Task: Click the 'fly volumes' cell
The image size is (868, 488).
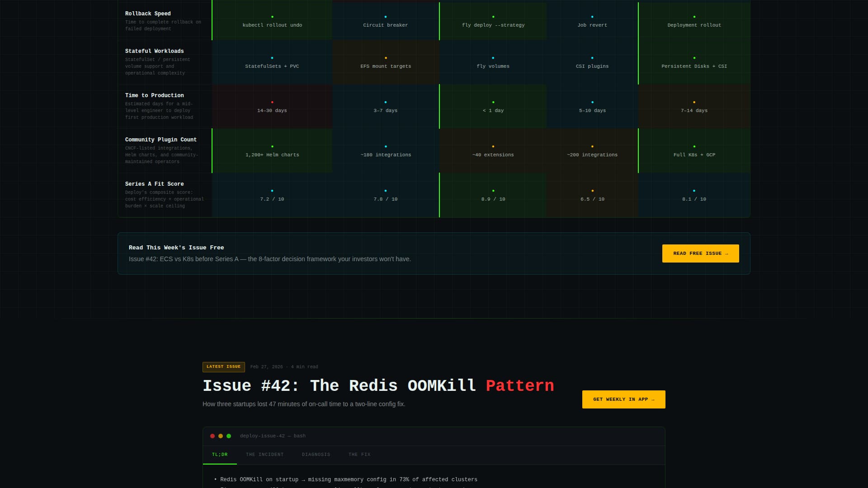Action: click(x=493, y=62)
